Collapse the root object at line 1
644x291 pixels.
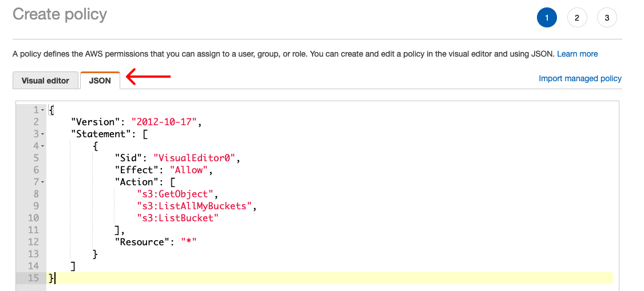coord(43,110)
